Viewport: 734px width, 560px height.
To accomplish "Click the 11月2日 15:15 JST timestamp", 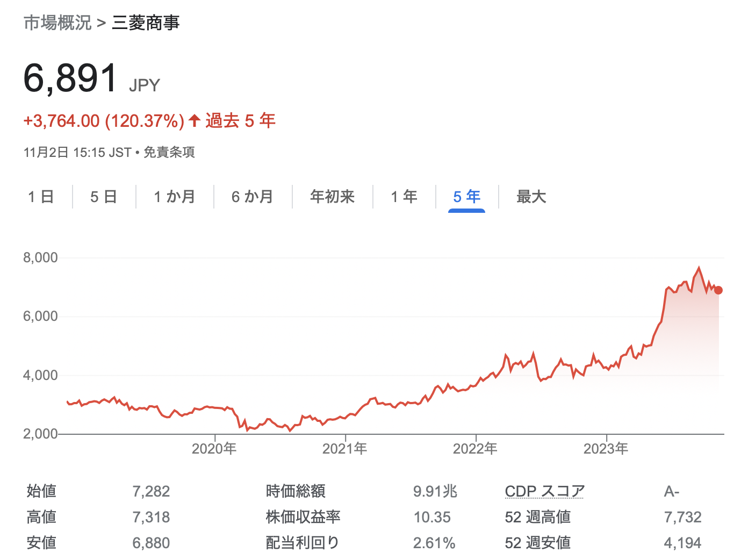I will (x=77, y=153).
